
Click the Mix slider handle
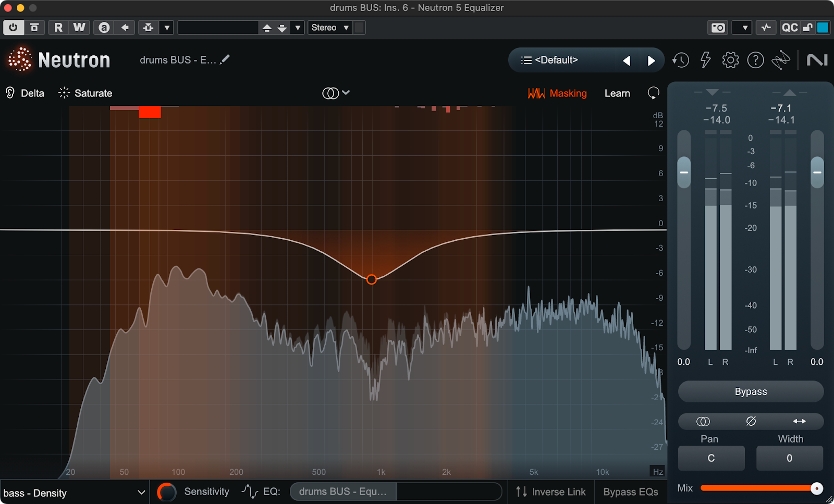(x=817, y=488)
